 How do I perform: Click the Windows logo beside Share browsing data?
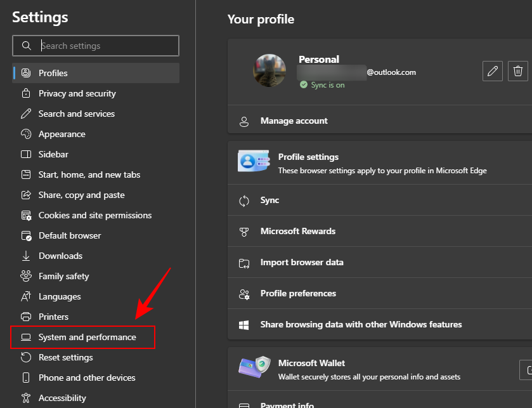(x=244, y=325)
